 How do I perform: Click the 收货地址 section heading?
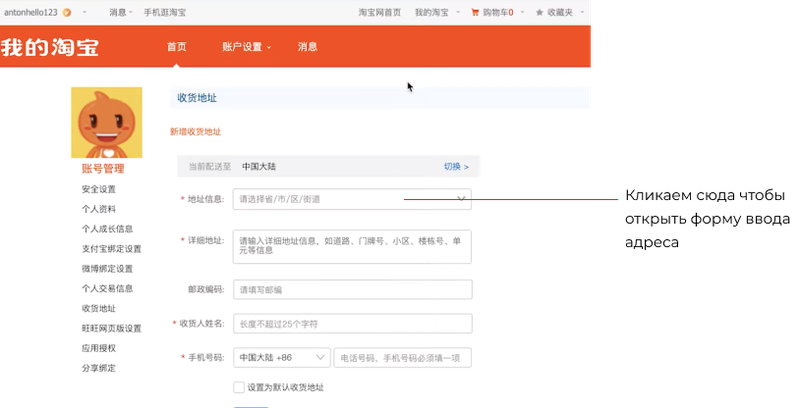tap(197, 98)
